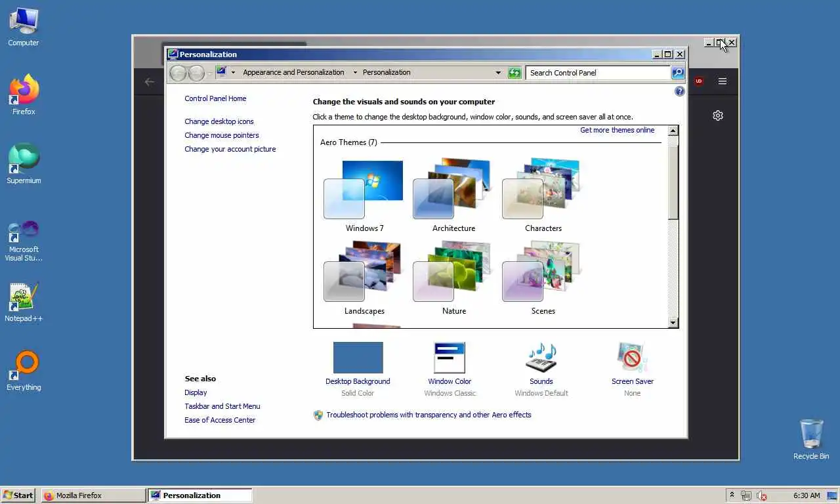Click the 6:30 AM clock
The width and height of the screenshot is (840, 504).
pyautogui.click(x=807, y=495)
